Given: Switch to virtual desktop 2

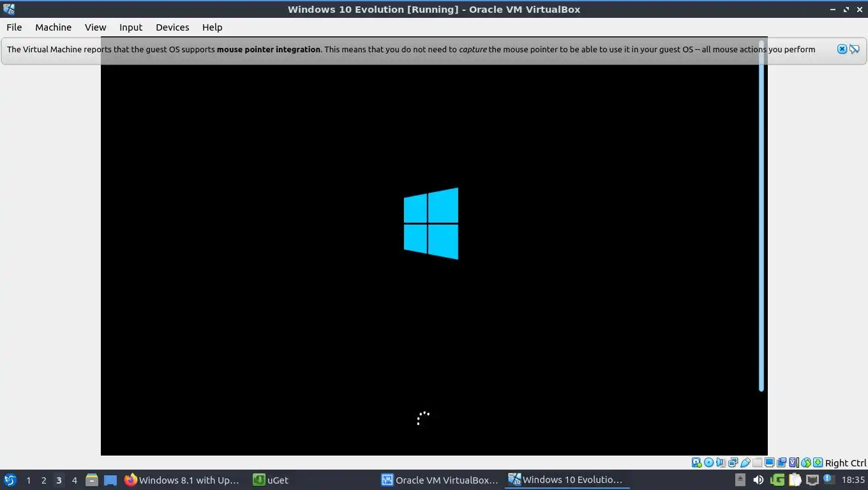Looking at the screenshot, I should click(43, 480).
